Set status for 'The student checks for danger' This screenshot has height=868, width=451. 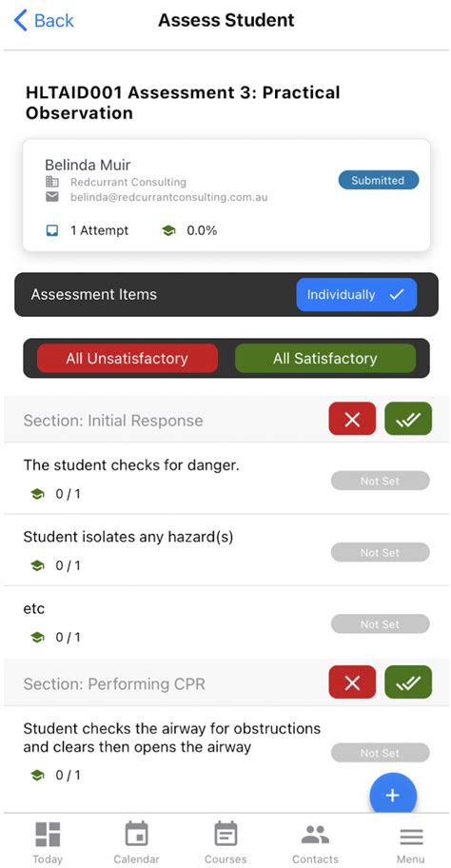coord(381,481)
